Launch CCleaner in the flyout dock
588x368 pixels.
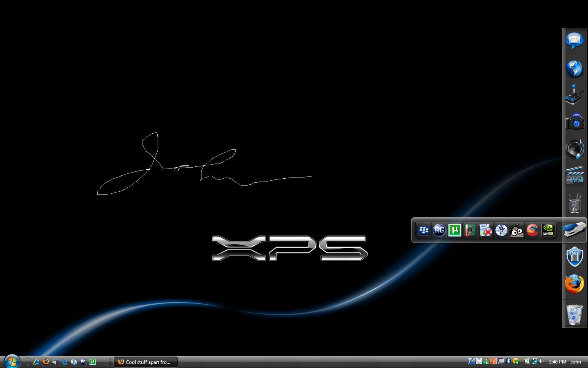[532, 231]
